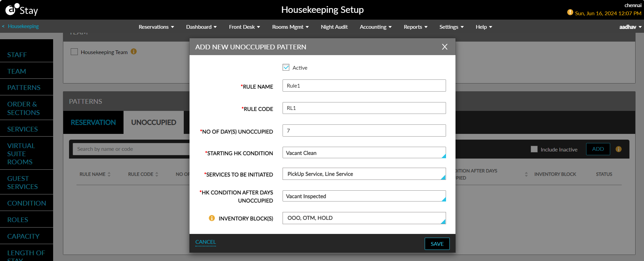Sort by Rule Code column arrows
The width and height of the screenshot is (644, 261).
[157, 174]
